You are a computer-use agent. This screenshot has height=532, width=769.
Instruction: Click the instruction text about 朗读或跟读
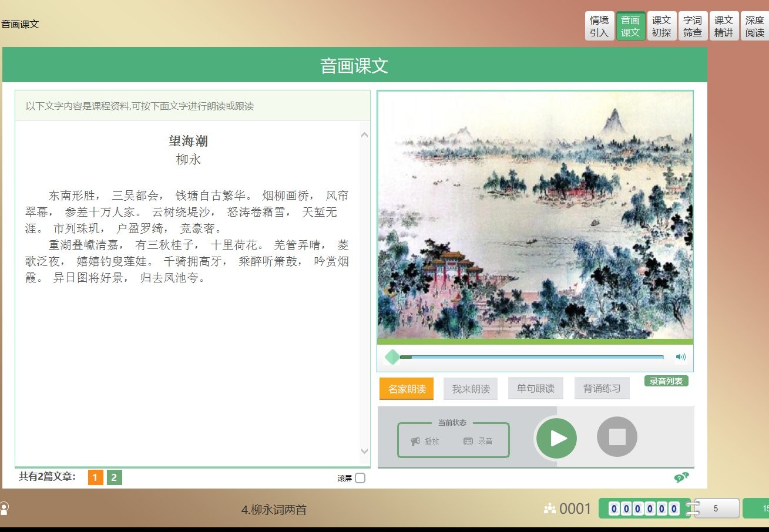(140, 106)
